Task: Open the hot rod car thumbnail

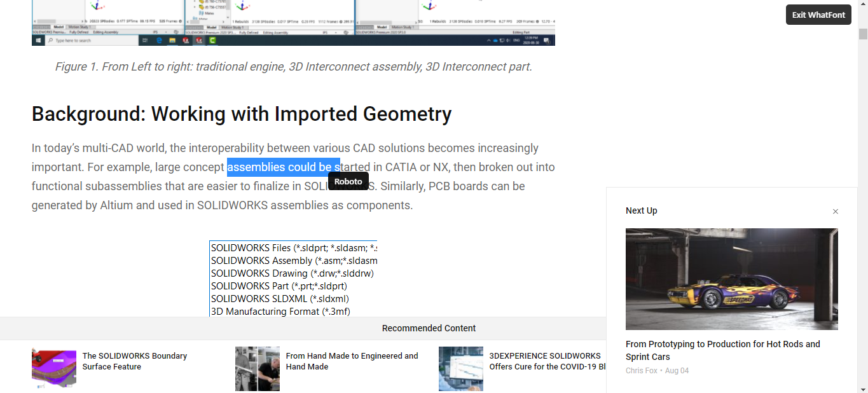Action: coord(732,279)
